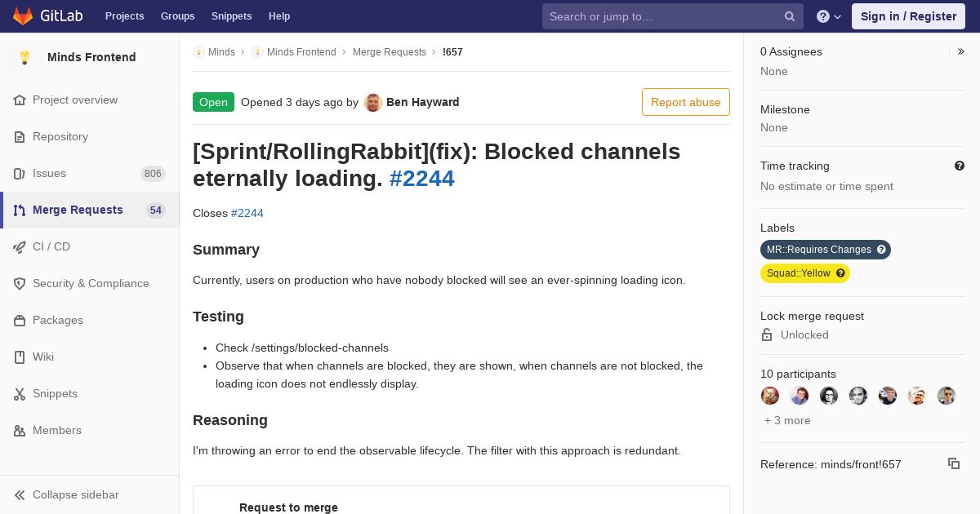Click the search magnifier icon
Screen dimensions: 980x514
pyautogui.click(x=790, y=16)
